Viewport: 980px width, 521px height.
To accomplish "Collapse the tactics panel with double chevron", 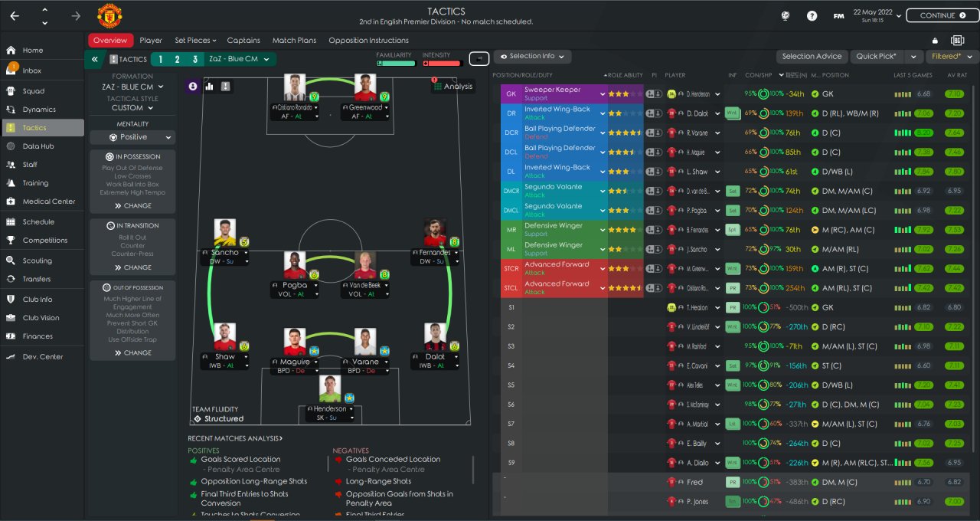I will [95, 59].
